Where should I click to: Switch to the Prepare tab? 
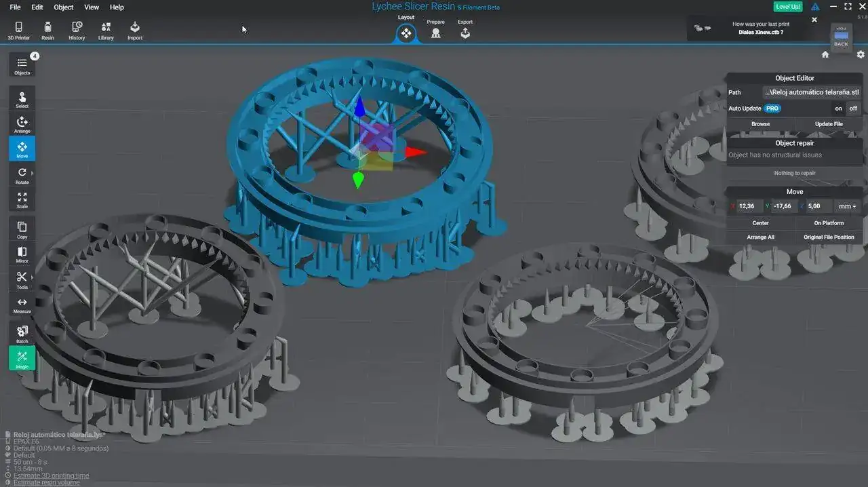point(435,30)
